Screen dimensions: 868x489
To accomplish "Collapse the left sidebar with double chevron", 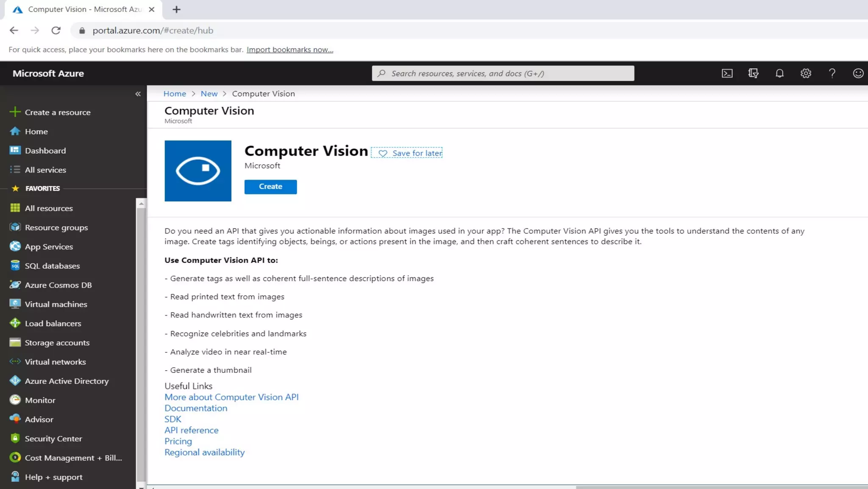I will tap(138, 94).
